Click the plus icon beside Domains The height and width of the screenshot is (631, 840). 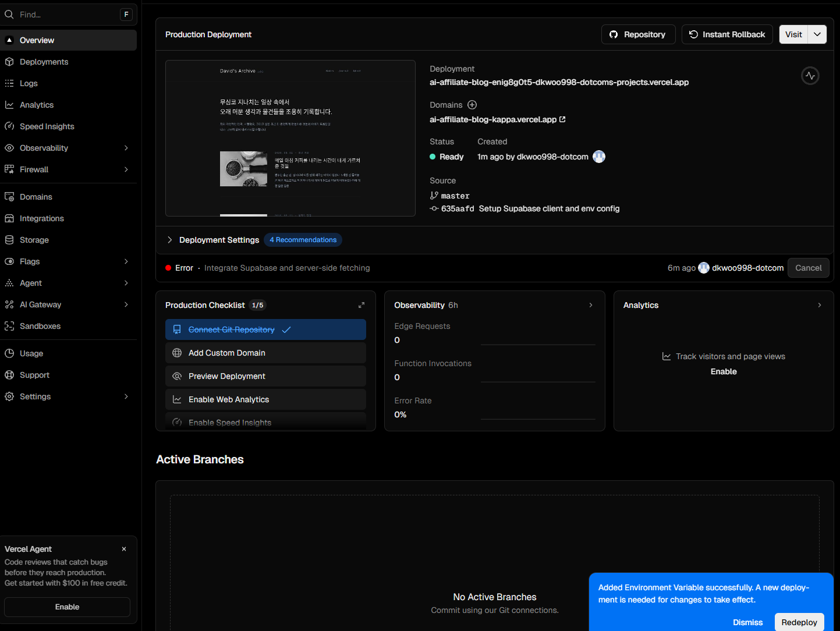(x=472, y=105)
